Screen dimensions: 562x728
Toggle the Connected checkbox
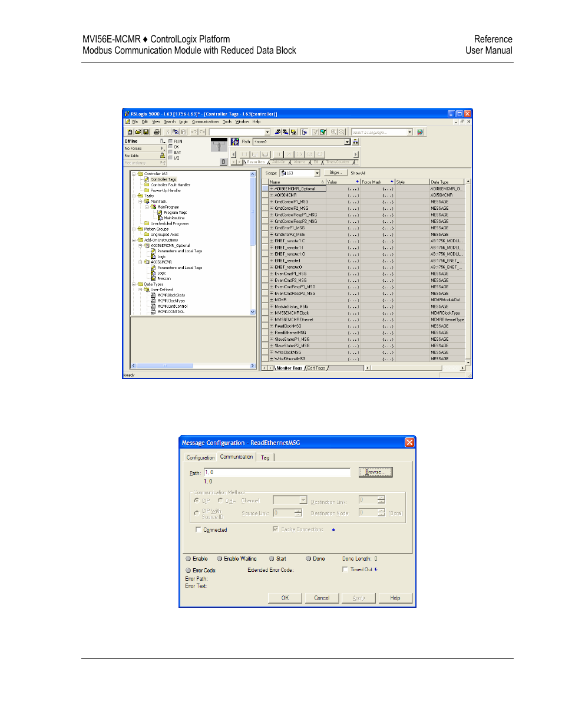click(198, 529)
